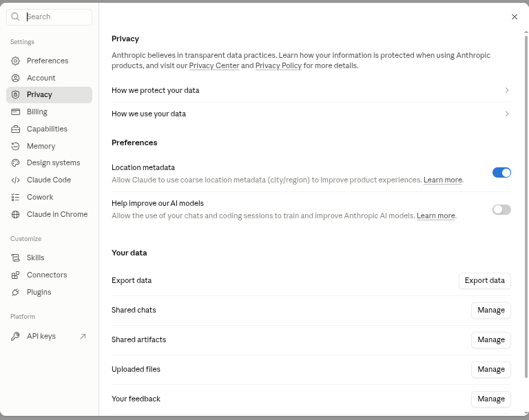Expand How we protect your data chevron
This screenshot has width=529, height=420.
[507, 90]
